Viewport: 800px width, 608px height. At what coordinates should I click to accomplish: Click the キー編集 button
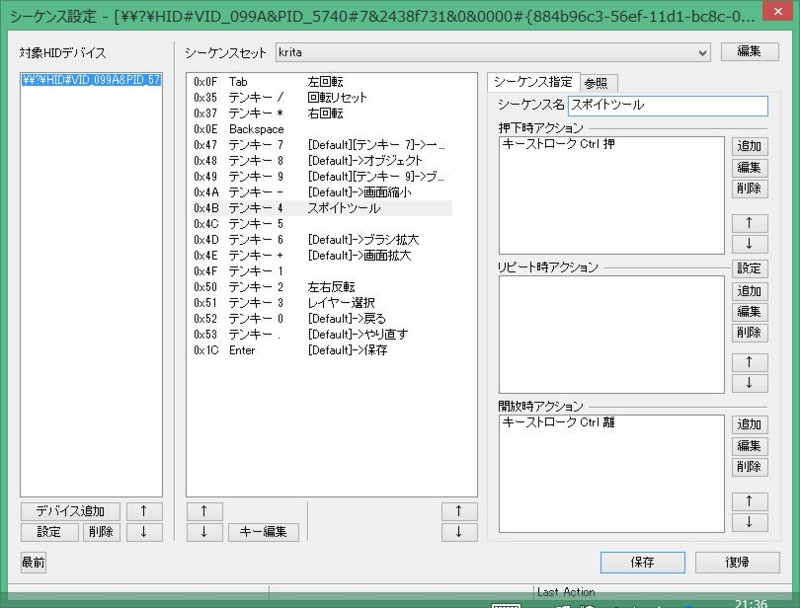coord(263,532)
